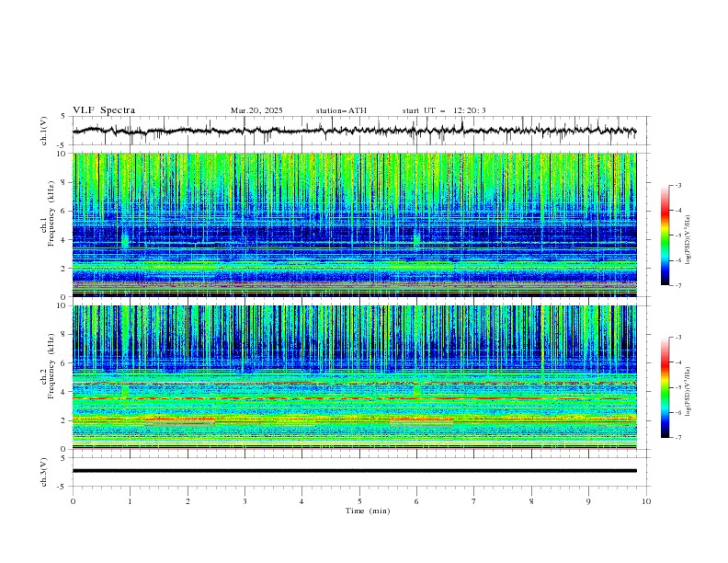
Task: Click the time axis tick label "5"
Action: pos(359,501)
